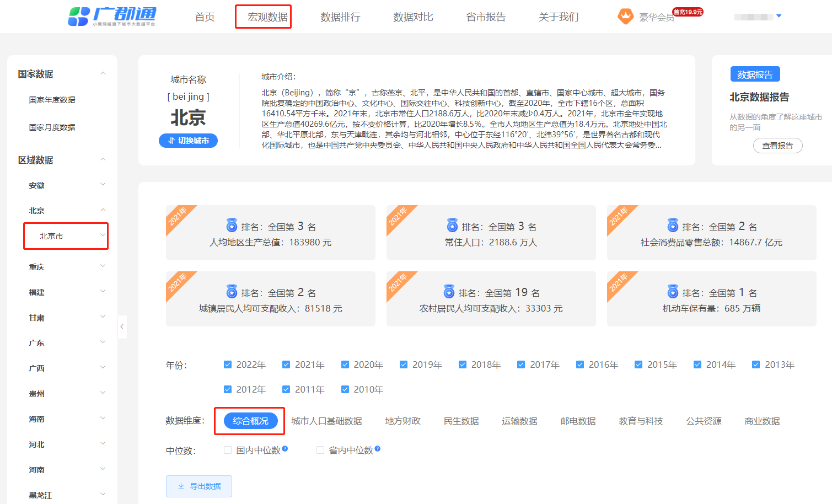The image size is (832, 504).
Task: Expand the 广西 province list
Action: point(103,368)
